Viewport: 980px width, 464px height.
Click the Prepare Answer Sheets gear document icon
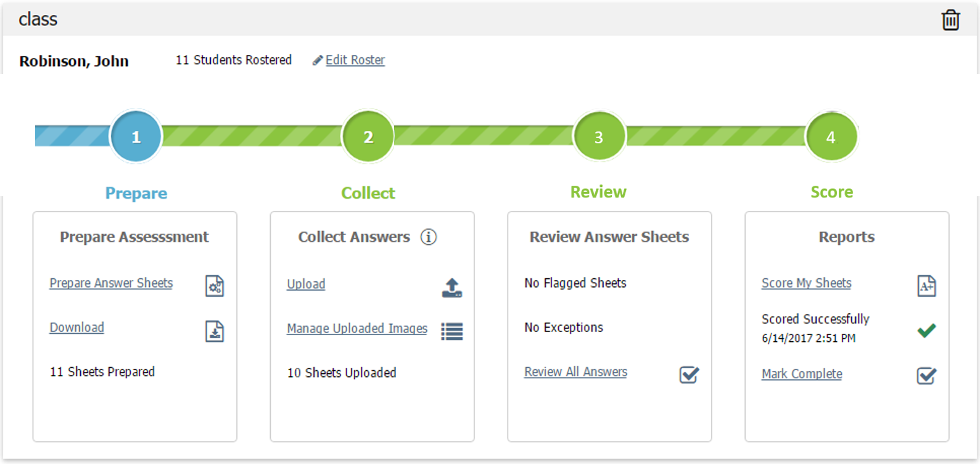pos(215,286)
